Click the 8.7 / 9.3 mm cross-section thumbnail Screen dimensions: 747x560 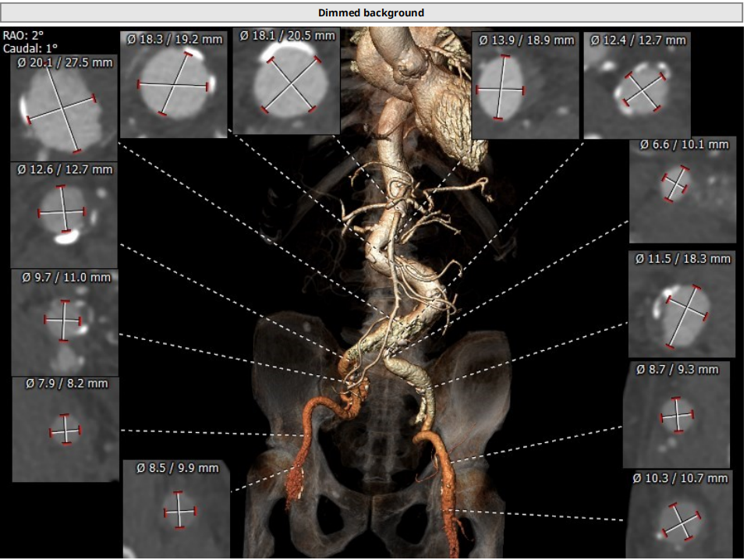(x=676, y=420)
